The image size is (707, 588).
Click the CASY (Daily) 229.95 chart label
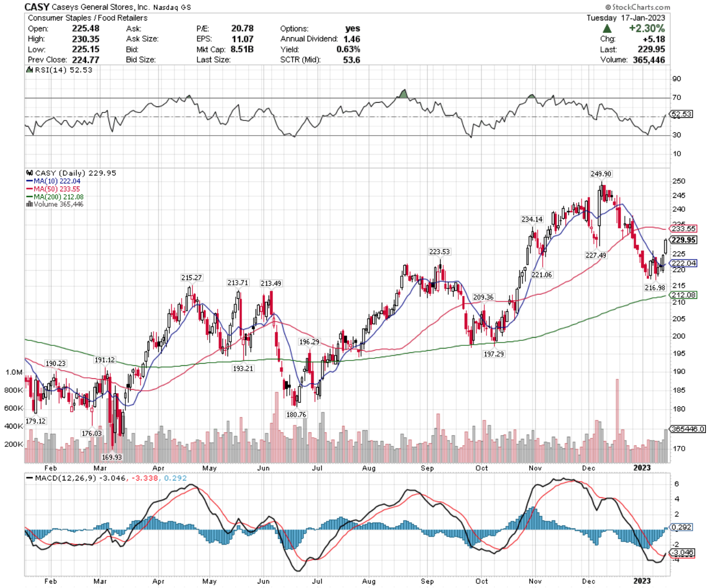[x=71, y=173]
